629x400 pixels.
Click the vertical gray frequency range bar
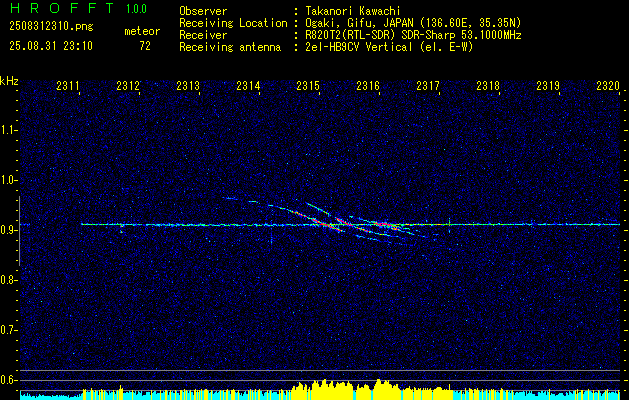pos(19,231)
